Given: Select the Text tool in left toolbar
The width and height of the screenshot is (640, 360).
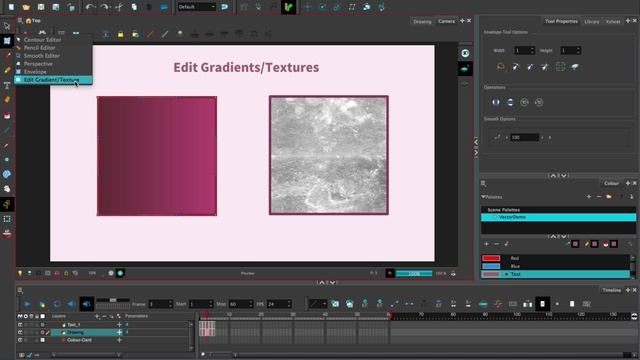Looking at the screenshot, I should coord(7,85).
